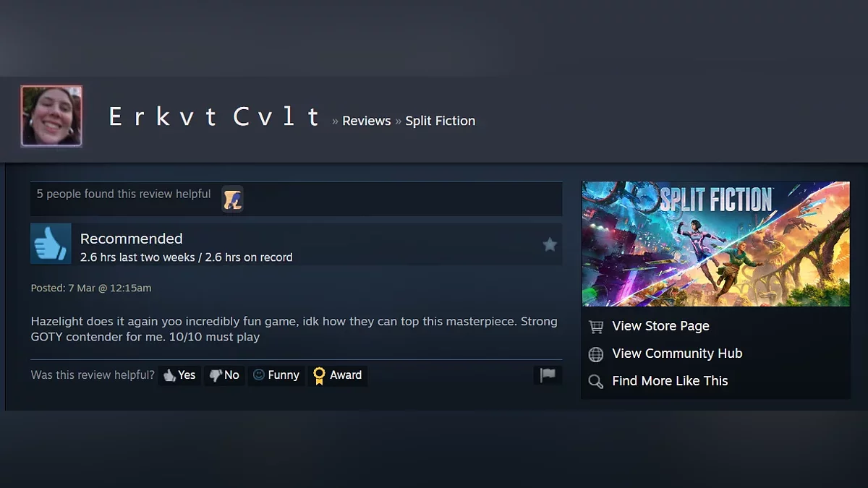Go to Reviews breadcrumb link

(367, 121)
